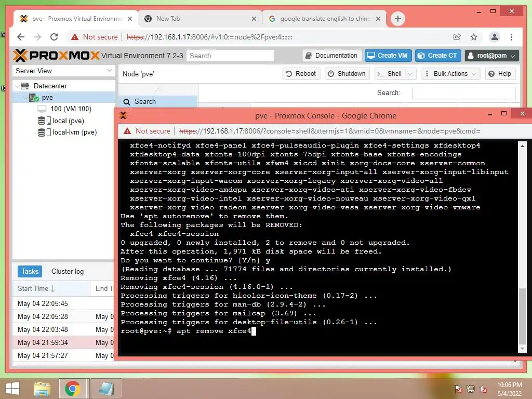
Task: Open the root@pam user menu
Action: click(491, 56)
